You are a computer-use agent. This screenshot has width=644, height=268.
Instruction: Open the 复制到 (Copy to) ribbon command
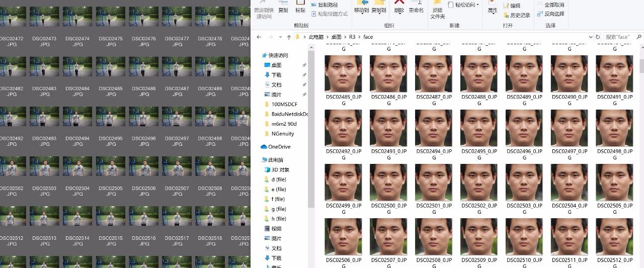tap(379, 8)
